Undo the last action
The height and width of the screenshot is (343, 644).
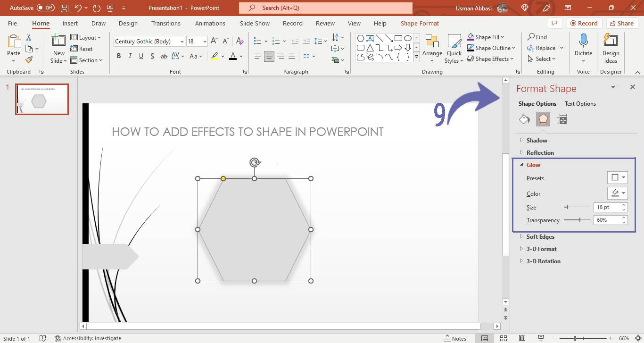[x=78, y=8]
